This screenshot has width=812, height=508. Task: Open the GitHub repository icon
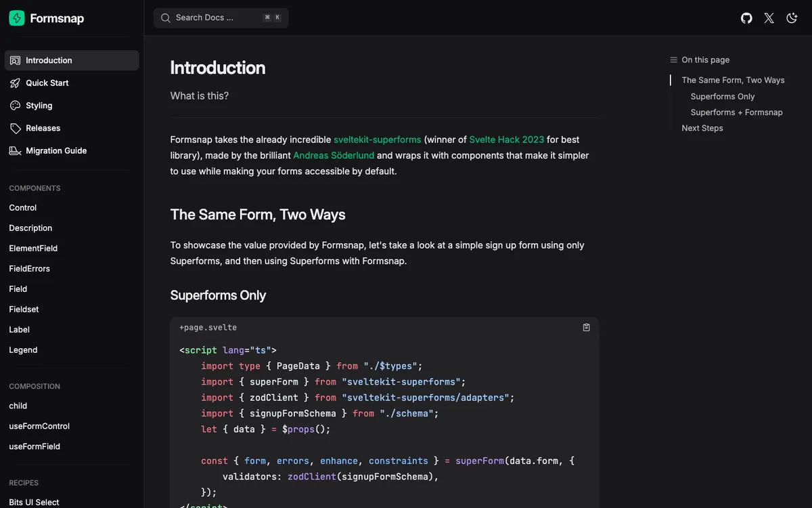746,18
